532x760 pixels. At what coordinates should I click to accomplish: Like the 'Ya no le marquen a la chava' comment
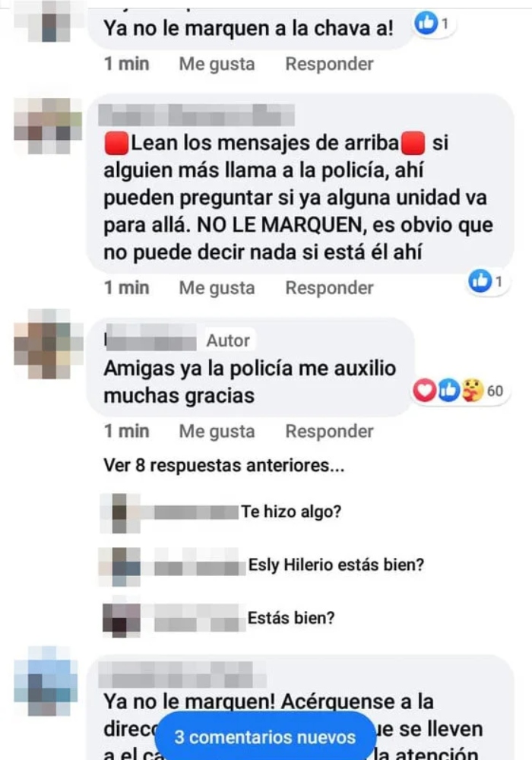(x=217, y=64)
